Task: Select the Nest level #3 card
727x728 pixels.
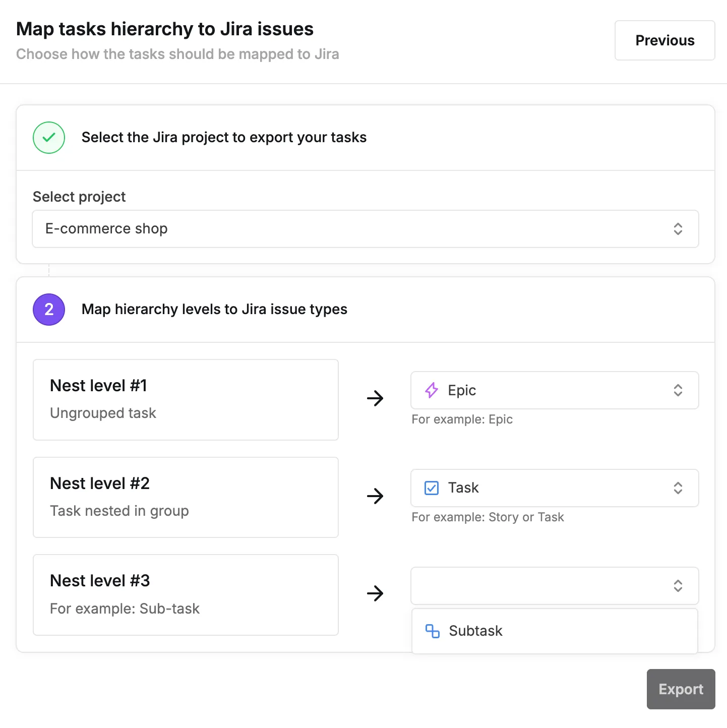Action: 186,595
